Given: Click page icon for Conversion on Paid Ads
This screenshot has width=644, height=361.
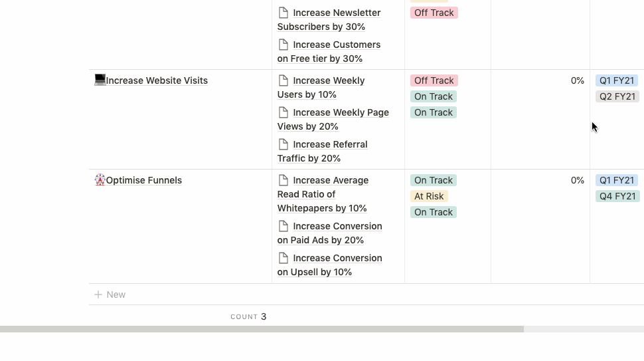Looking at the screenshot, I should click(283, 226).
